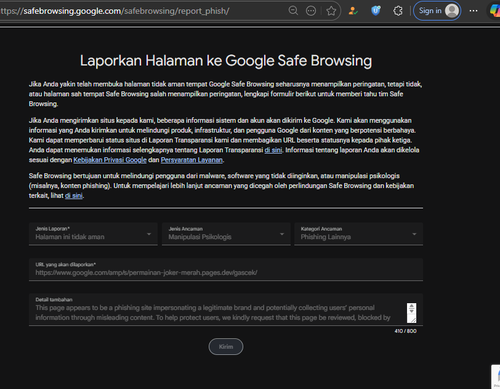Open the browser three-dots settings menu

473,11
